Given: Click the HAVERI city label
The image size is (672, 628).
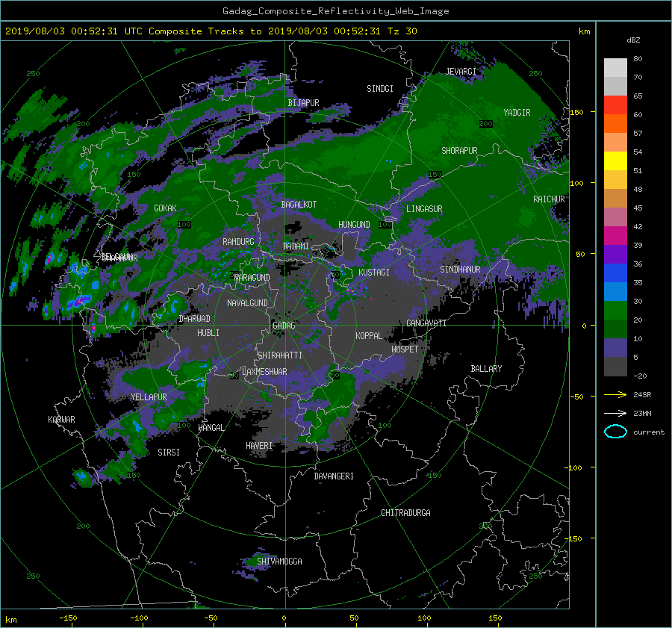Looking at the screenshot, I should 259,446.
